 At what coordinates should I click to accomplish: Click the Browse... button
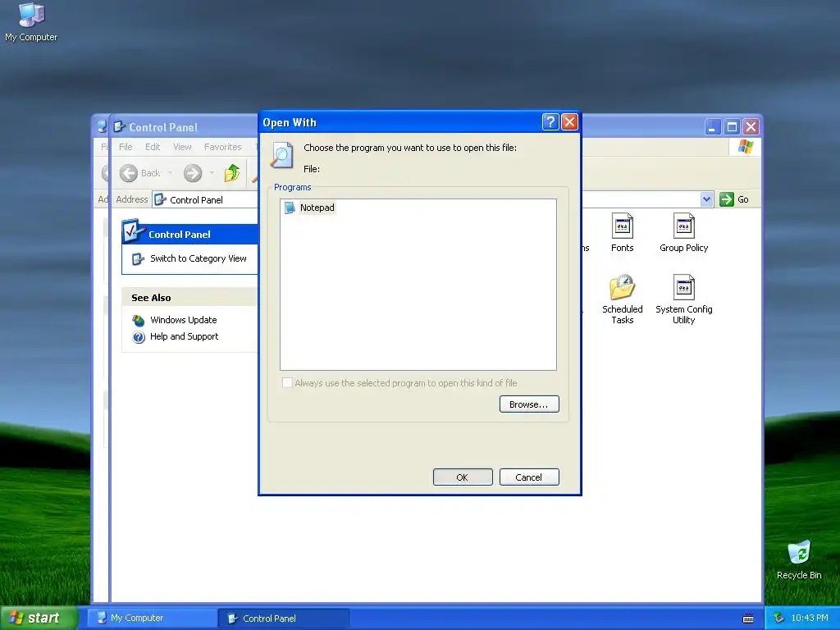click(x=529, y=404)
